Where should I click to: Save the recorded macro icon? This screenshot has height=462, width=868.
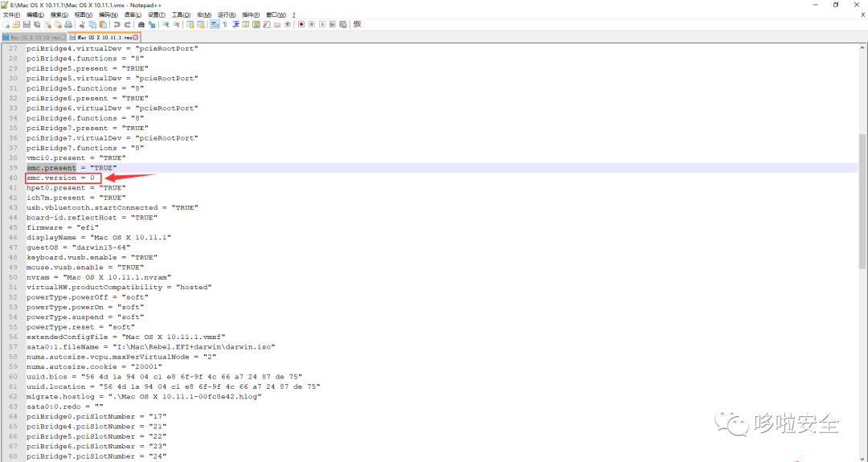click(343, 24)
